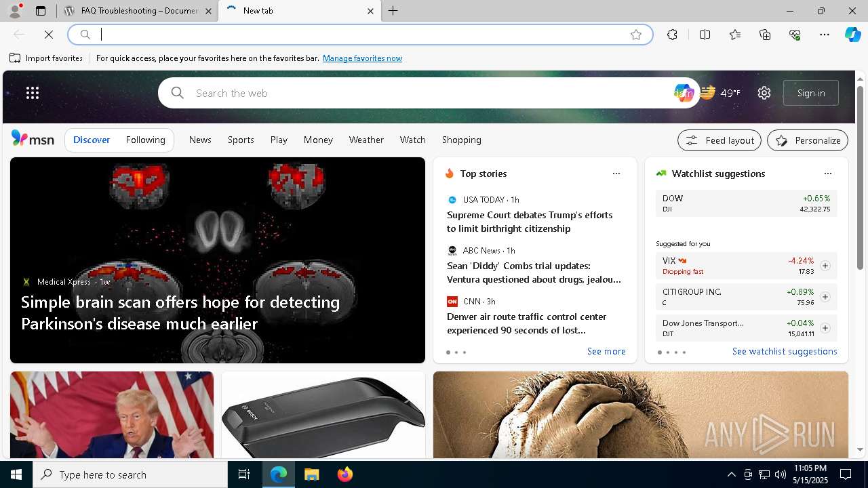868x488 pixels.
Task: Open Sean 'Diddy' Combs trial story
Action: click(534, 272)
